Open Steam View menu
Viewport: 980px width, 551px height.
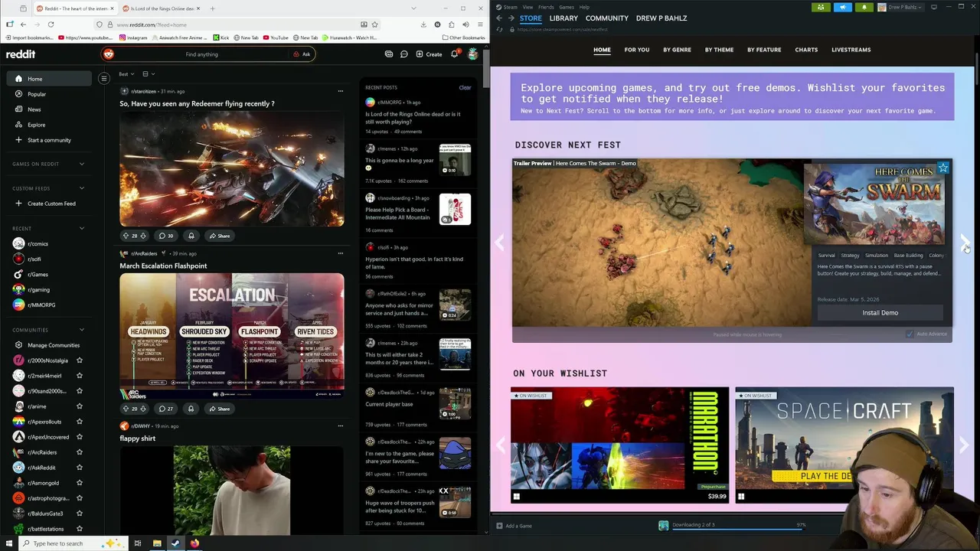point(528,7)
